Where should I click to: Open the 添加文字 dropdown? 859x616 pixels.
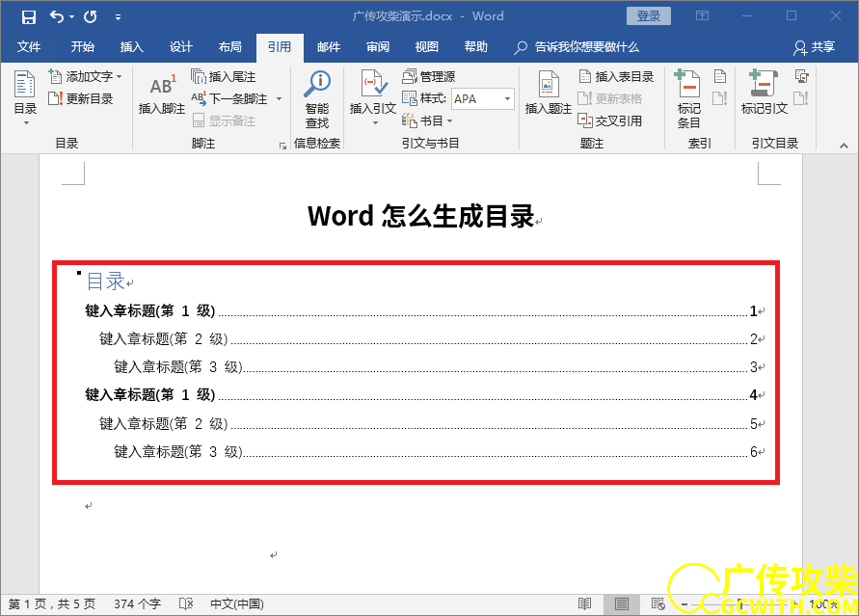85,76
